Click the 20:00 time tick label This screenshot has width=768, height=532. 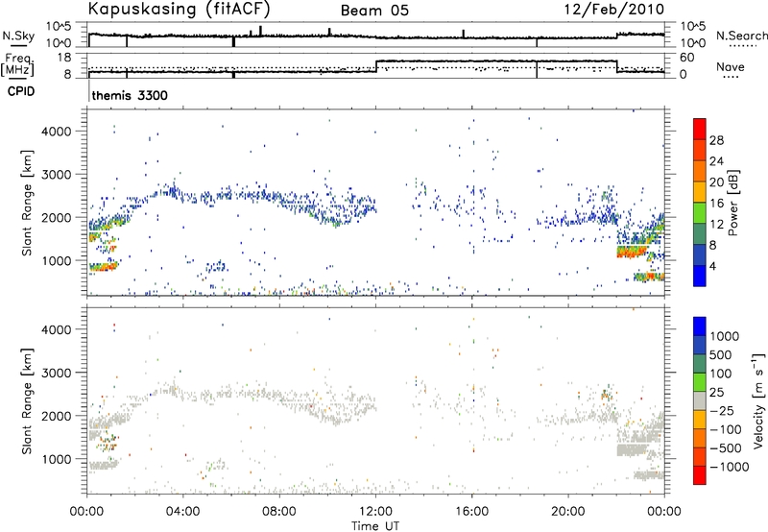568,512
